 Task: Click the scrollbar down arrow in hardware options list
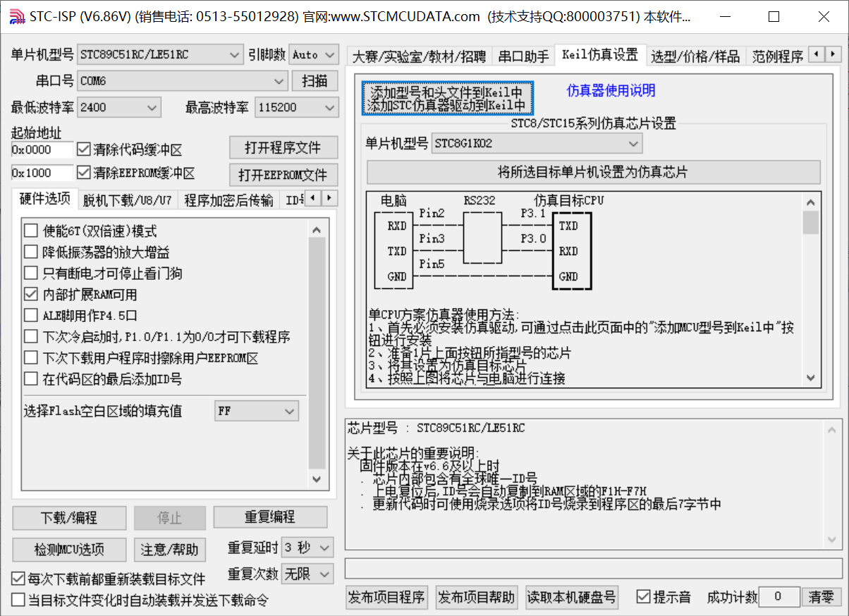point(317,479)
